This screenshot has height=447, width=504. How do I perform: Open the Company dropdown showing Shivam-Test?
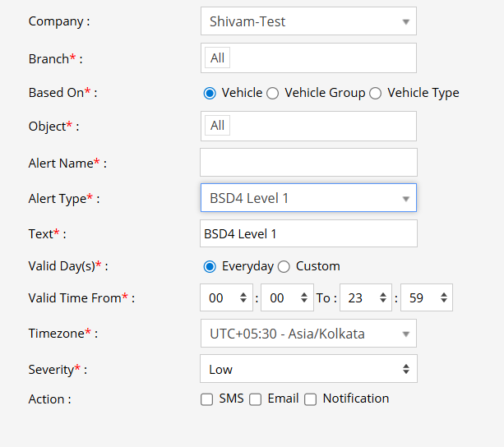(308, 21)
